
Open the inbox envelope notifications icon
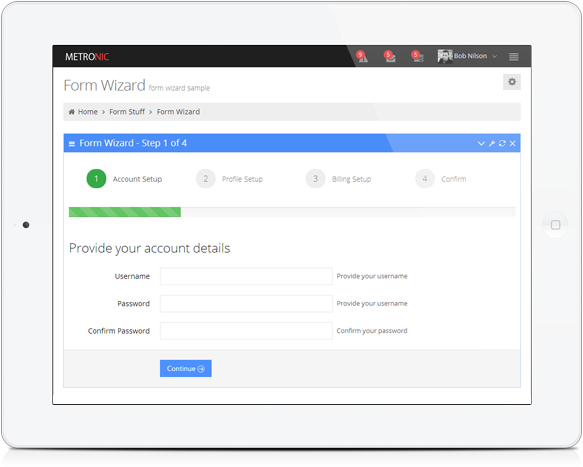(390, 57)
